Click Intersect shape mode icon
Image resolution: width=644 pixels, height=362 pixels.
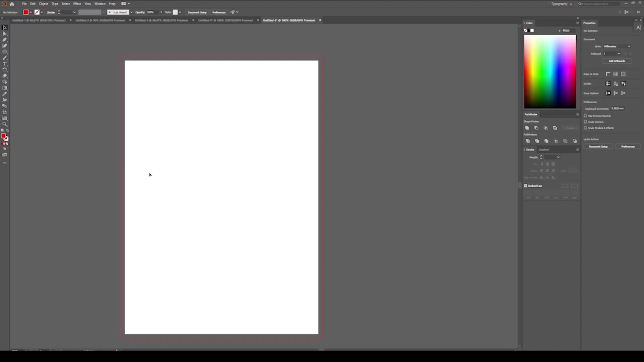click(546, 128)
